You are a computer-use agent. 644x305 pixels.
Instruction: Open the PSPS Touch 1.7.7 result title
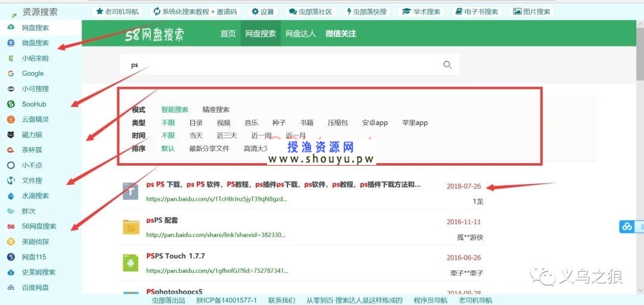[175, 256]
